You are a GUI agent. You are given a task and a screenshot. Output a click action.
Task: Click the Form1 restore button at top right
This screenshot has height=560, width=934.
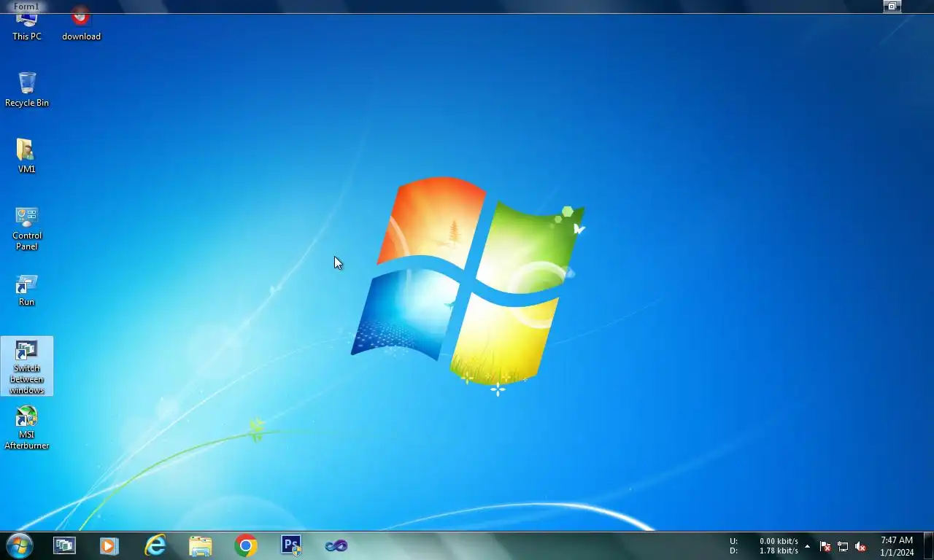[892, 7]
